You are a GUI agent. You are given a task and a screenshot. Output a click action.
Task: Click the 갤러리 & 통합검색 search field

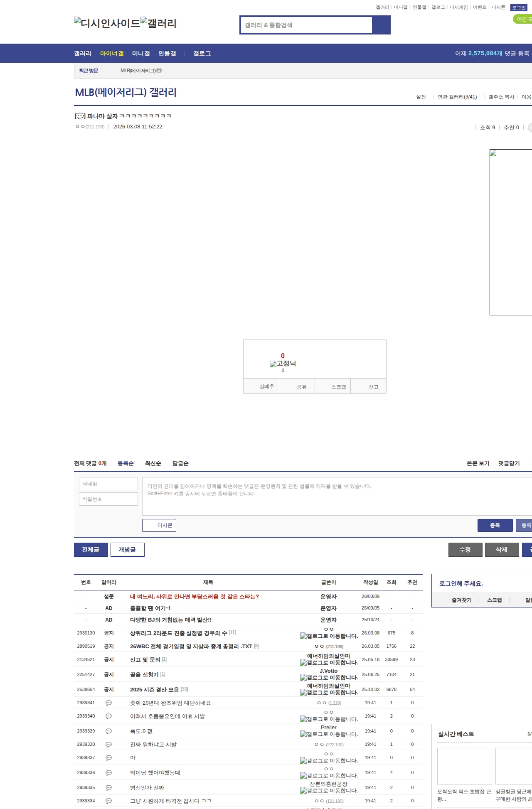click(x=307, y=25)
